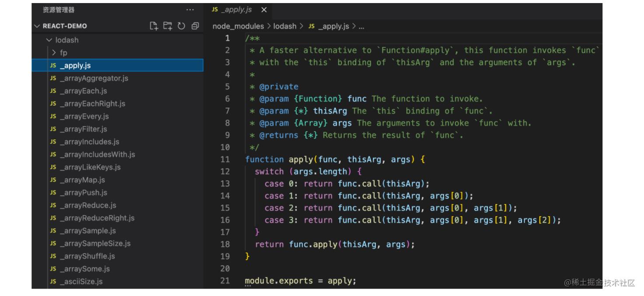
Task: Open the explorer more actions ellipsis
Action: [190, 10]
